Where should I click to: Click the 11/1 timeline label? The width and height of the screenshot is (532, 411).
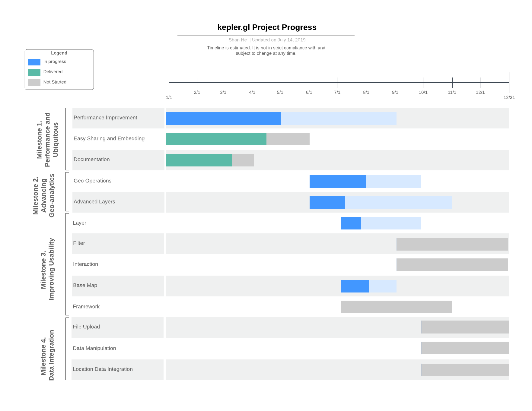pyautogui.click(x=452, y=92)
